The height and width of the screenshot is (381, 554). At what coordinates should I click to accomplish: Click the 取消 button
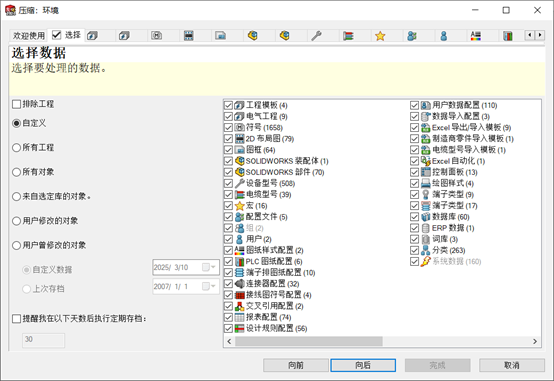(x=512, y=365)
